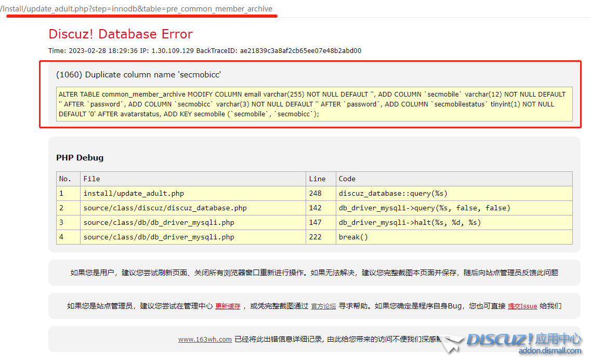Click the 提交Issue link
The width and height of the screenshot is (591, 364).
(x=522, y=306)
